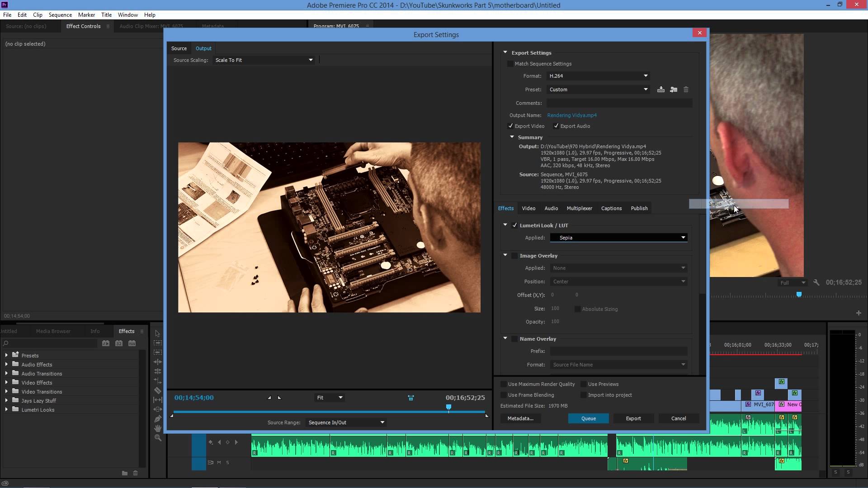Open the Lumetri Applied Sepia dropdown
This screenshot has width=868, height=488.
click(x=618, y=238)
